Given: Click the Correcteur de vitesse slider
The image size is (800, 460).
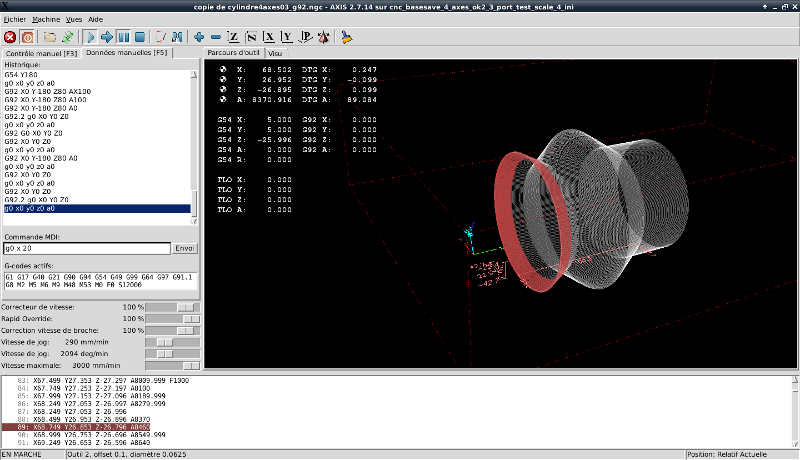Looking at the screenshot, I should 184,305.
